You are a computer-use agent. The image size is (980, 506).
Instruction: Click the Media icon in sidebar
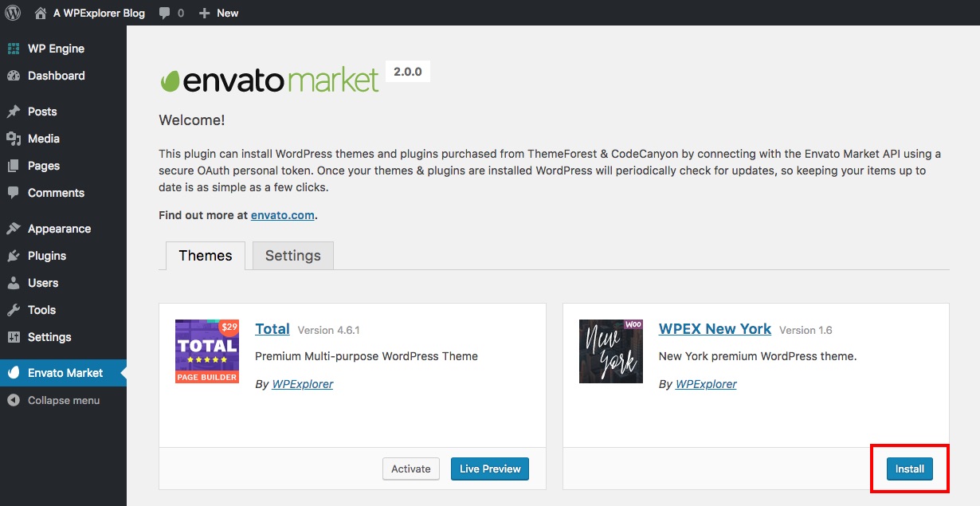tap(13, 139)
